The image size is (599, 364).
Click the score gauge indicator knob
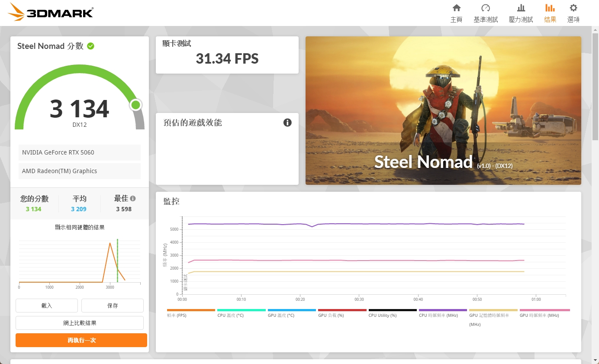tap(136, 105)
